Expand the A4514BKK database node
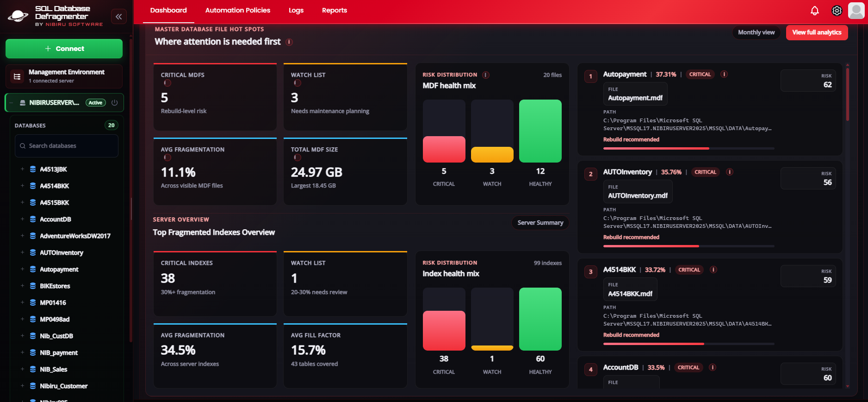 coord(22,186)
